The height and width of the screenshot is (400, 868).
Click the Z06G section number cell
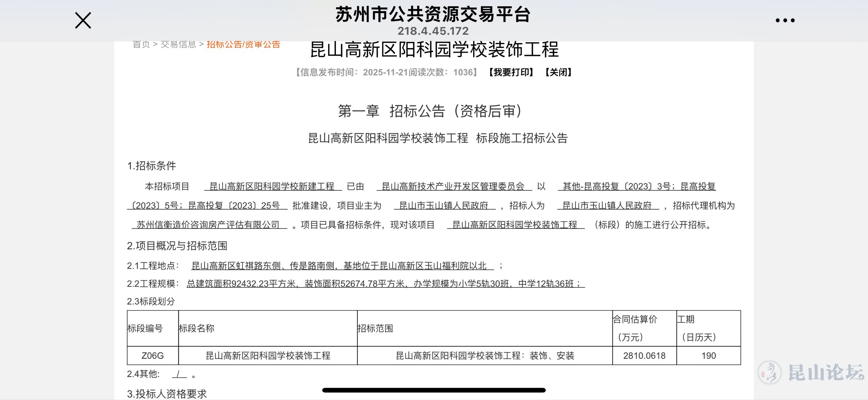coord(152,356)
